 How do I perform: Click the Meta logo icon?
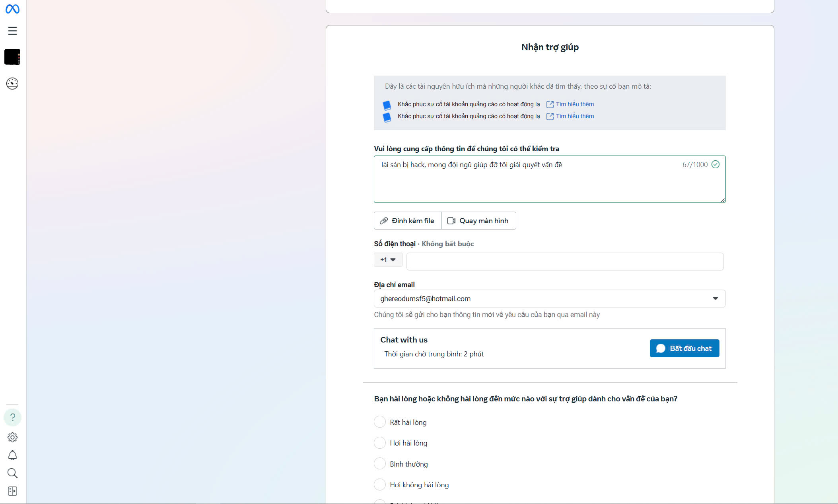click(12, 9)
